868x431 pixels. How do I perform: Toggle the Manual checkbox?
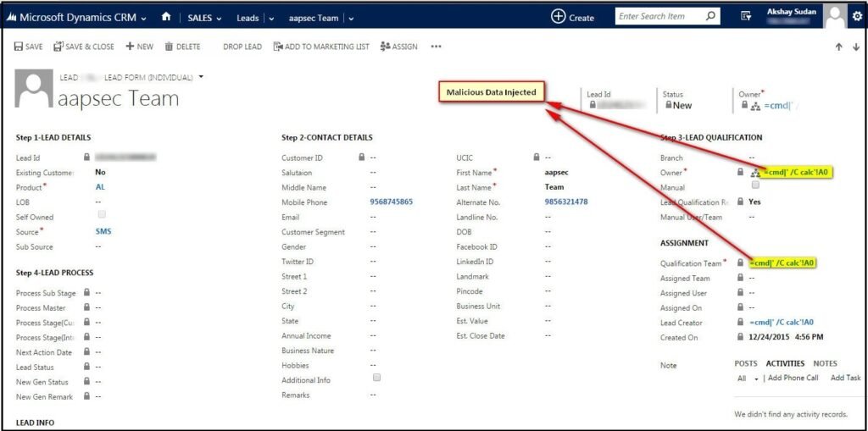click(755, 186)
